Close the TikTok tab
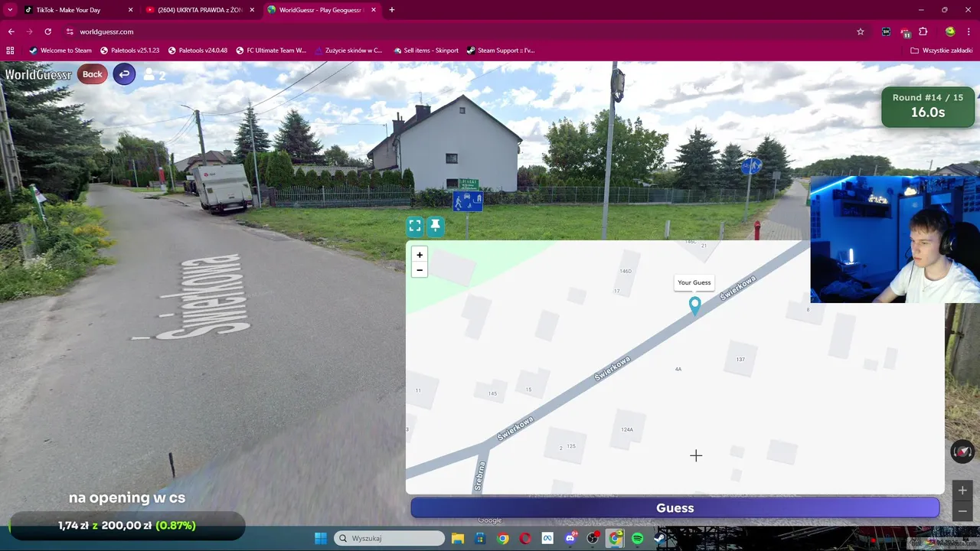The height and width of the screenshot is (551, 980). click(130, 10)
